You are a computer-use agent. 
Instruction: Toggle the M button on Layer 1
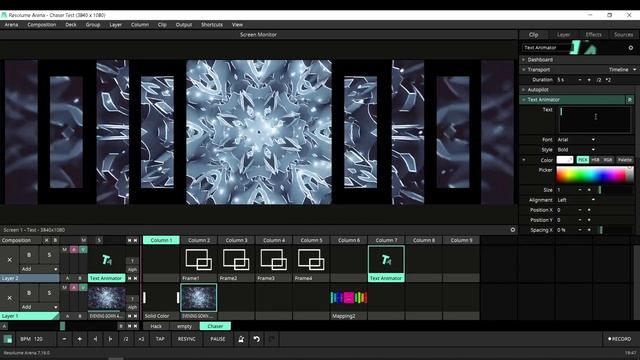[64, 287]
